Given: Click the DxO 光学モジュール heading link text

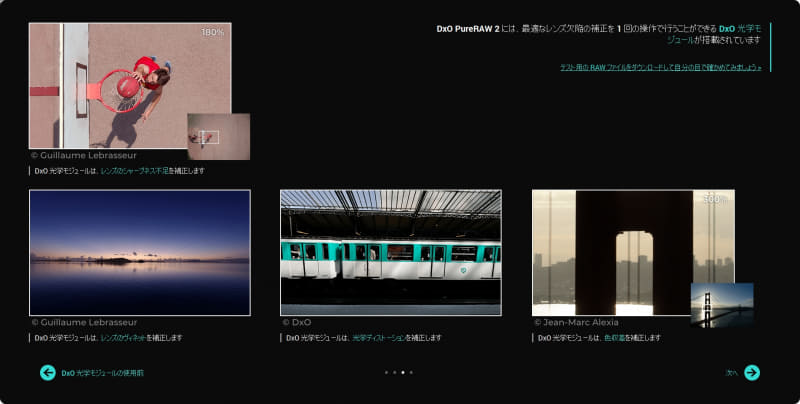Looking at the screenshot, I should [x=740, y=29].
